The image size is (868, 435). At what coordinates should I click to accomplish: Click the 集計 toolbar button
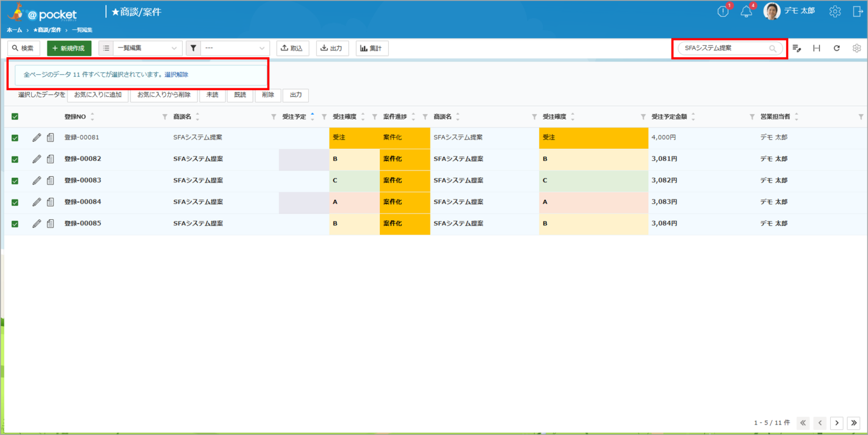pyautogui.click(x=371, y=48)
